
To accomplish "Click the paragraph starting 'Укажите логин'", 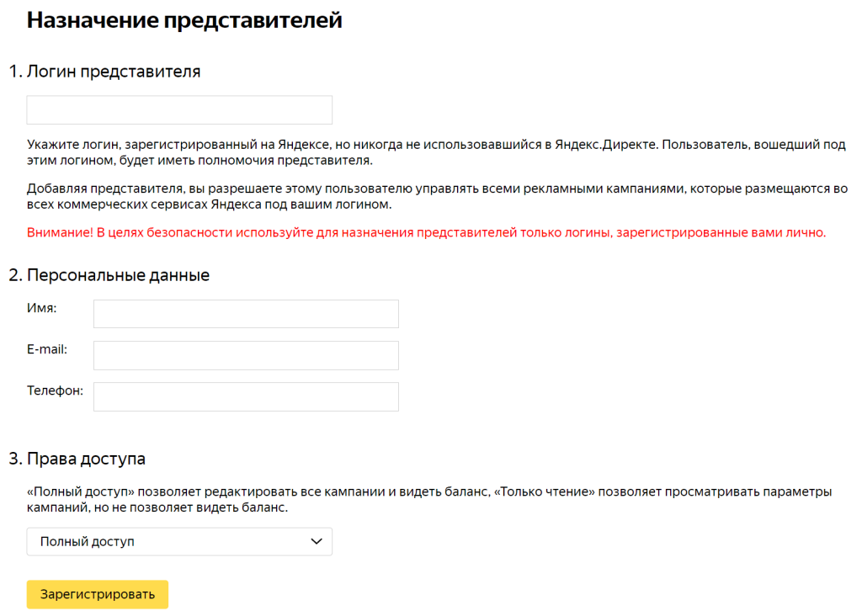I will (x=436, y=152).
